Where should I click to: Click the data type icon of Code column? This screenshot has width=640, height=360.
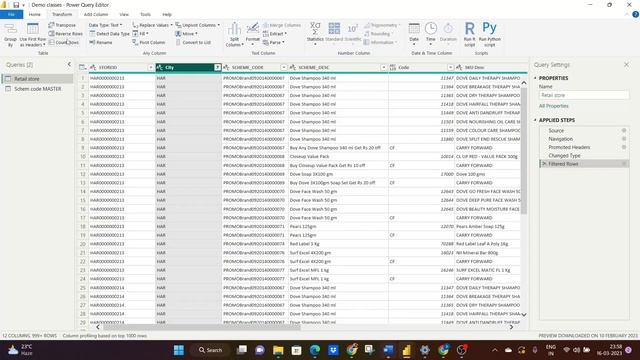click(x=393, y=67)
